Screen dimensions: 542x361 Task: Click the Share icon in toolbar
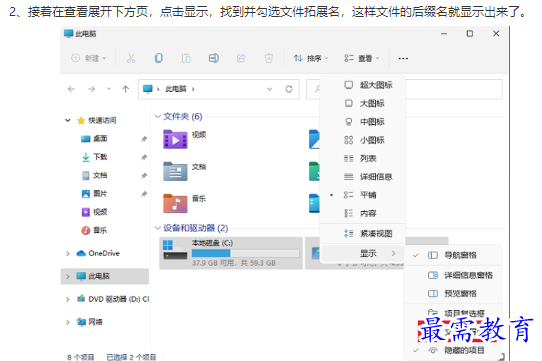(x=241, y=58)
